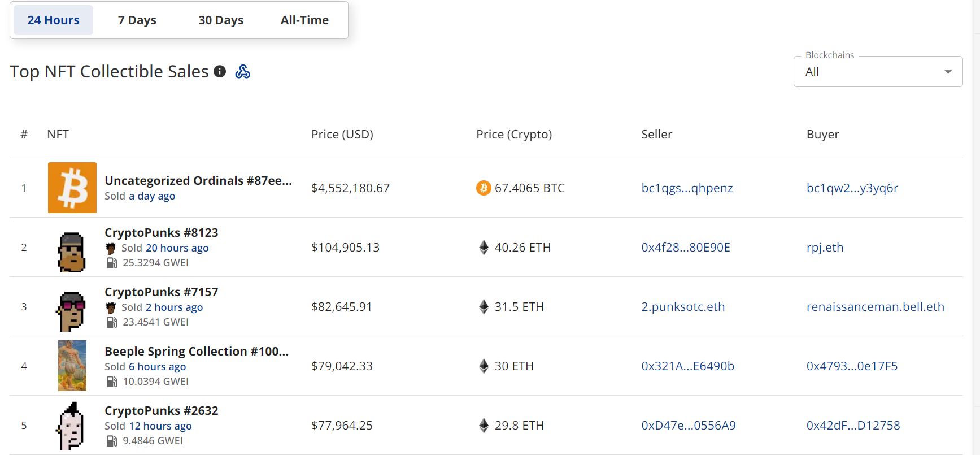
Task: Click the Bitcoin Ordinals thumbnail image
Action: pyautogui.click(x=72, y=188)
